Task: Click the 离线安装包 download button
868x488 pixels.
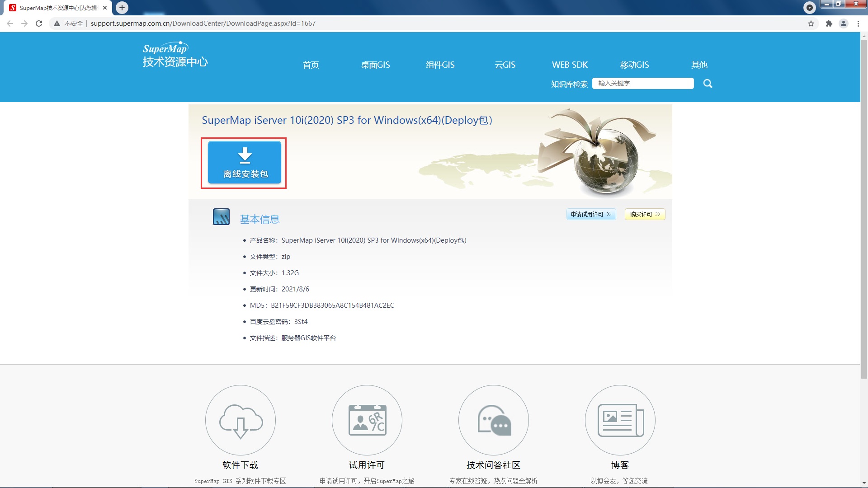Action: (x=245, y=163)
